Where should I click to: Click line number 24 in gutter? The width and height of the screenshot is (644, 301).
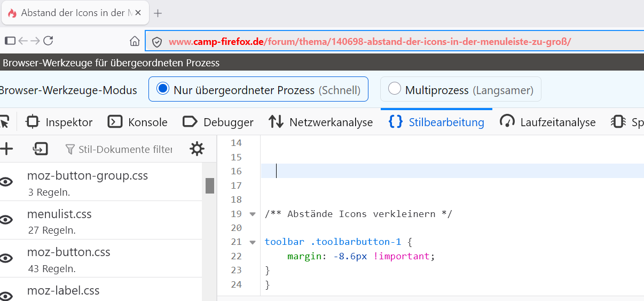pyautogui.click(x=235, y=284)
